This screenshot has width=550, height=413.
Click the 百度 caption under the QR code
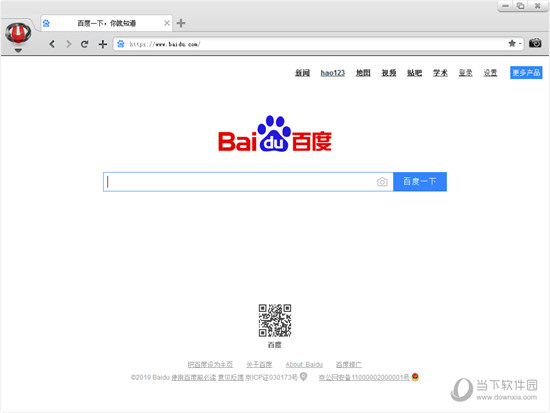click(x=275, y=345)
